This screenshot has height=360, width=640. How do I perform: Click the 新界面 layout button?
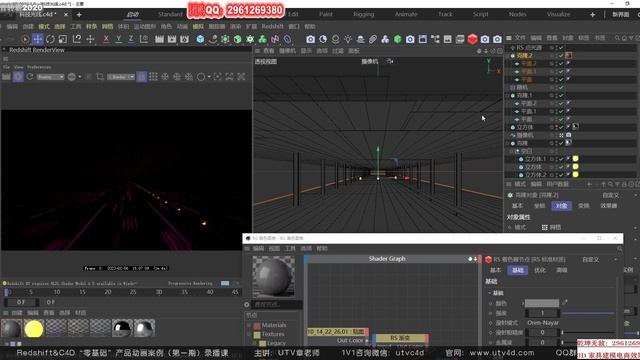[620, 14]
